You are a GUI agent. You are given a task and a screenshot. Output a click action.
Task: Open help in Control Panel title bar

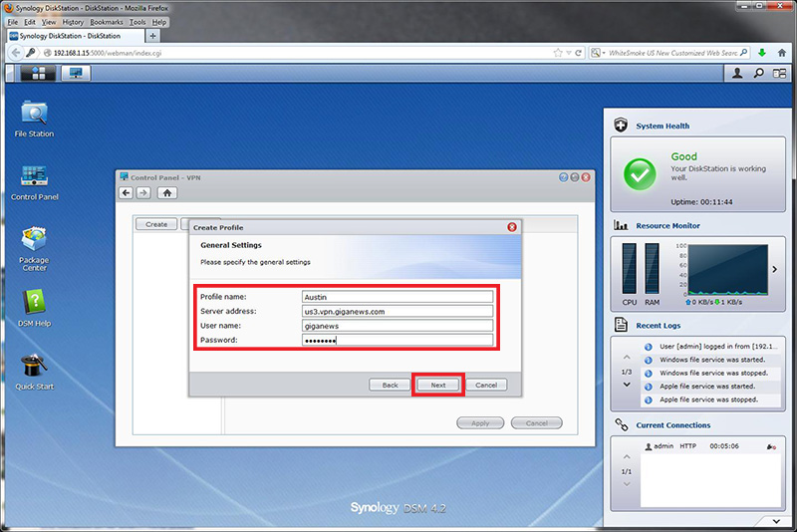(563, 177)
